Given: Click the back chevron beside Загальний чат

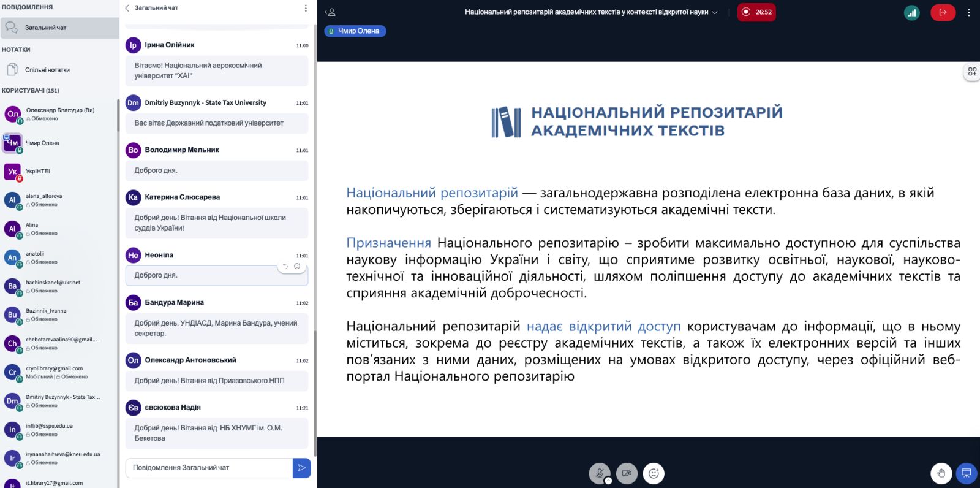Looking at the screenshot, I should [x=127, y=8].
